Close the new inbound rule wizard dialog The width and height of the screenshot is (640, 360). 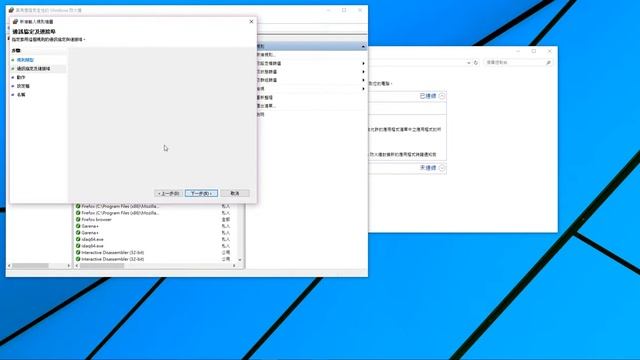point(251,21)
